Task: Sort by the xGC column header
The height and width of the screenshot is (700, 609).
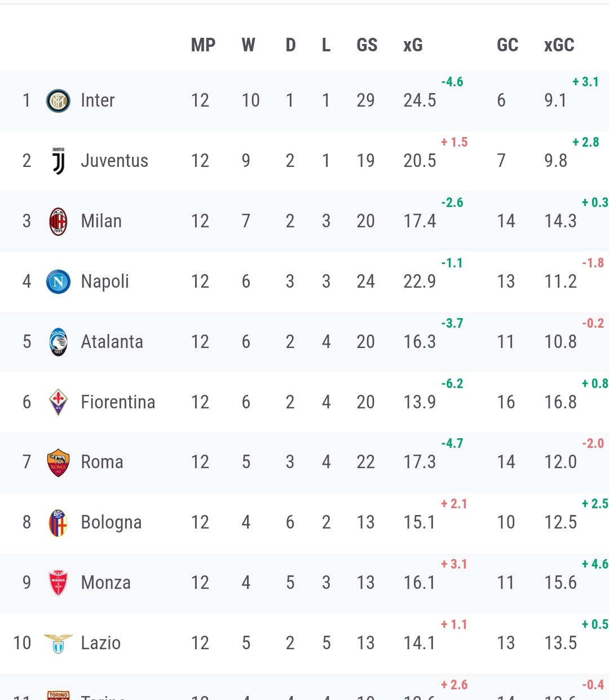Action: (559, 45)
